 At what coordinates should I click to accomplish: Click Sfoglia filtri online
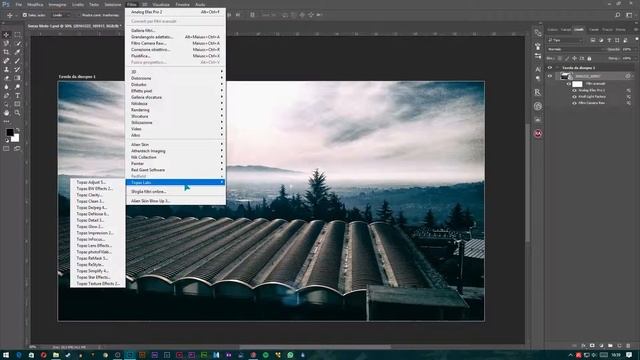click(176, 191)
